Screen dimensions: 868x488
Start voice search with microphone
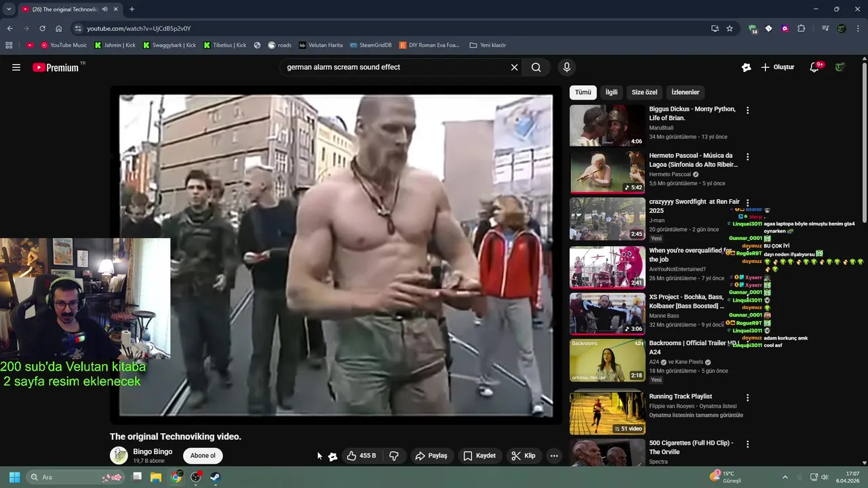(x=567, y=67)
